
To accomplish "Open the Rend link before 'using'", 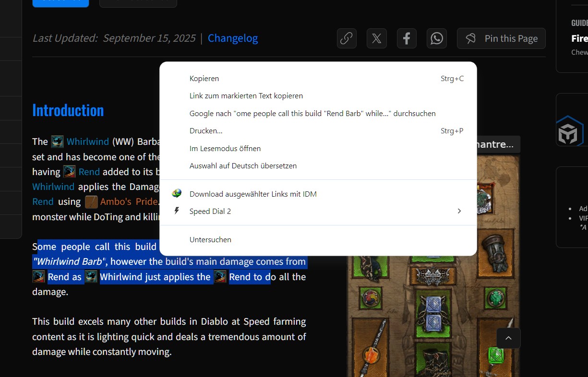I will [x=43, y=201].
